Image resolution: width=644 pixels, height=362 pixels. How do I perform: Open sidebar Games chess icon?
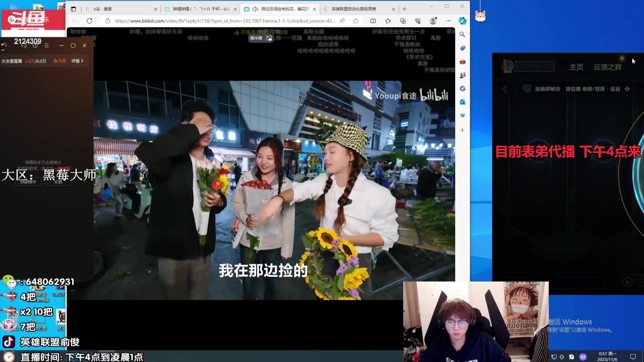pos(462,75)
